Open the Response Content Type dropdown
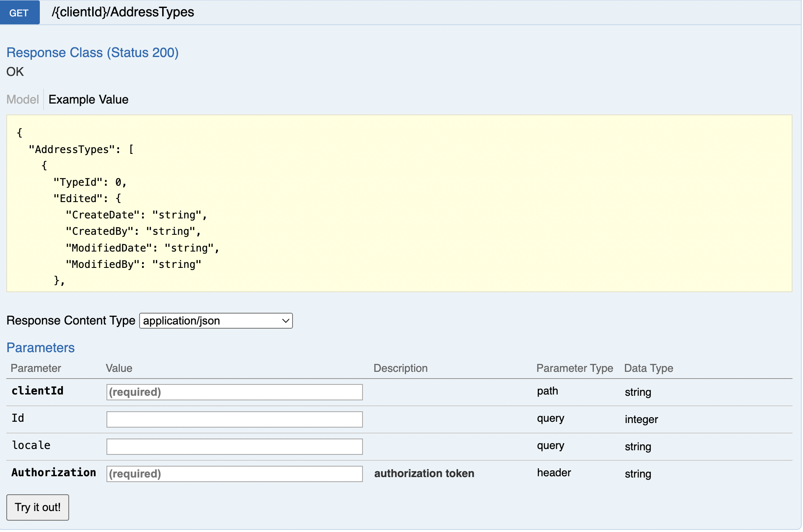Screen dimensions: 803x532 216,321
